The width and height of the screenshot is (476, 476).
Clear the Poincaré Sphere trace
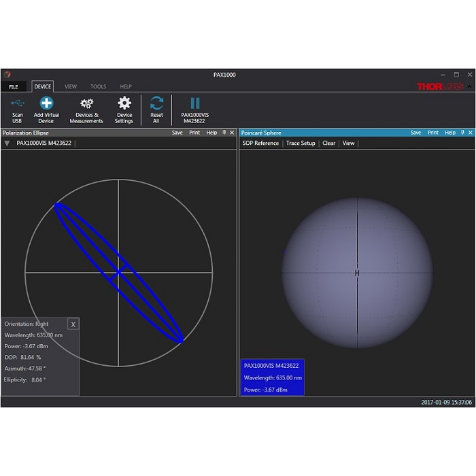point(328,143)
